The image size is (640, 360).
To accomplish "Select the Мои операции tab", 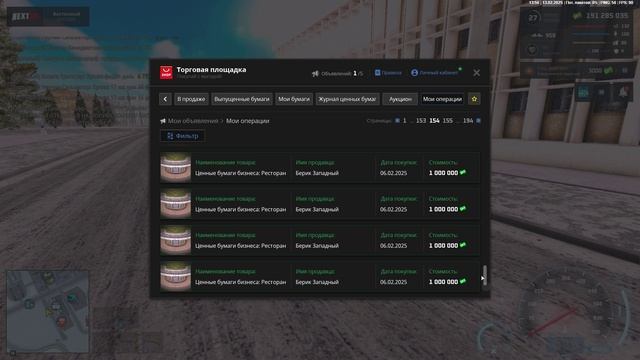I will click(x=442, y=99).
